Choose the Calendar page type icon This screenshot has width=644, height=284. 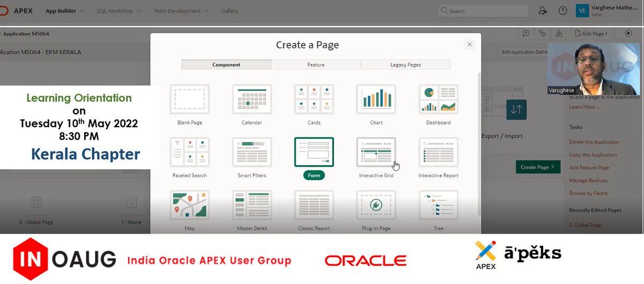click(252, 99)
